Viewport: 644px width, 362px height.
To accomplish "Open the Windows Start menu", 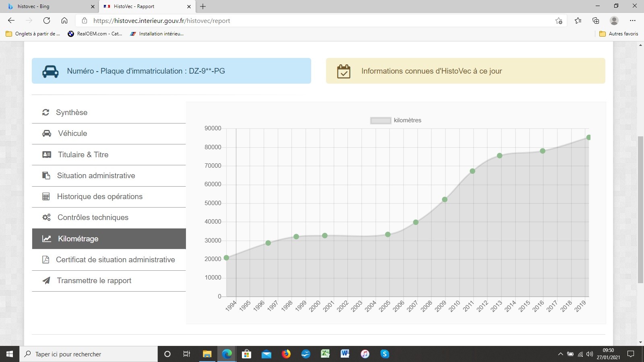I will (x=10, y=354).
